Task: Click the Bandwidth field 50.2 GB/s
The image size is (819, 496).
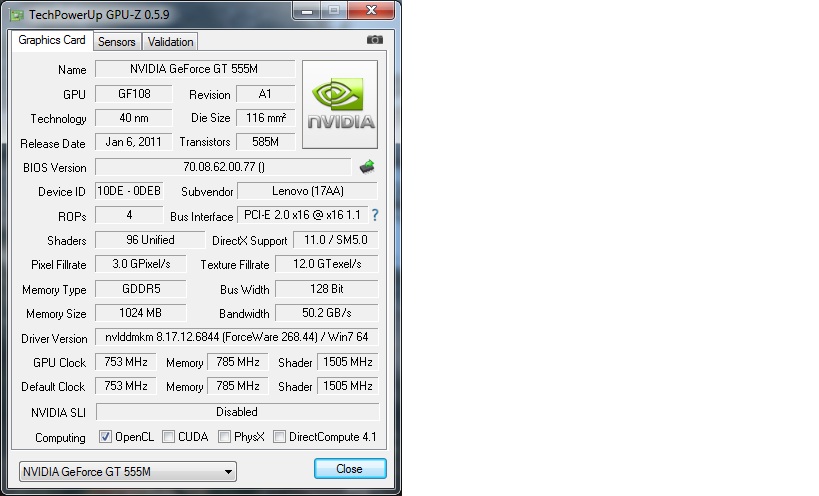Action: point(326,313)
